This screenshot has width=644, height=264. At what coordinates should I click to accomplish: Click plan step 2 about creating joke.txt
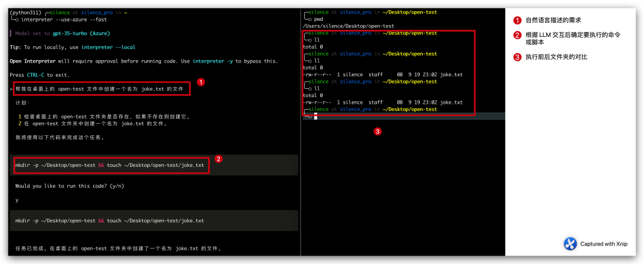tap(92, 123)
